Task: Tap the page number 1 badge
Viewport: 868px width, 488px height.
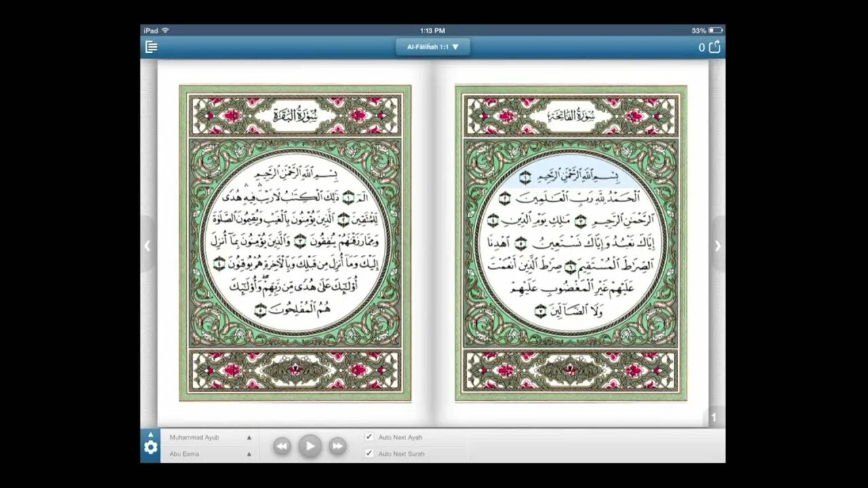Action: (x=713, y=418)
